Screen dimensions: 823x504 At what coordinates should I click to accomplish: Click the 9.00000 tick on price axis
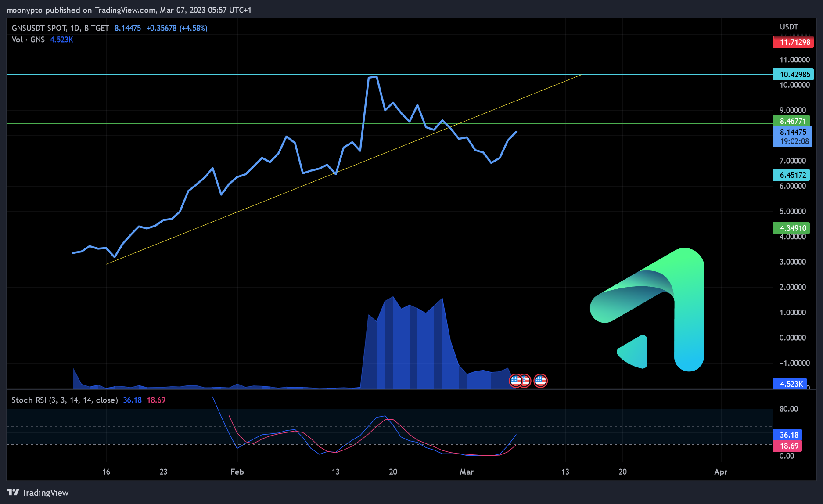pos(793,110)
